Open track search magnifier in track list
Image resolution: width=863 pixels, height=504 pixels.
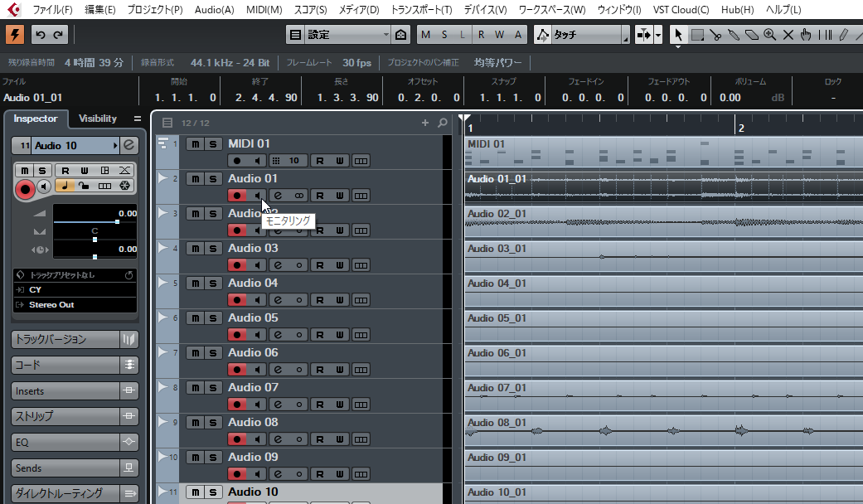click(443, 123)
